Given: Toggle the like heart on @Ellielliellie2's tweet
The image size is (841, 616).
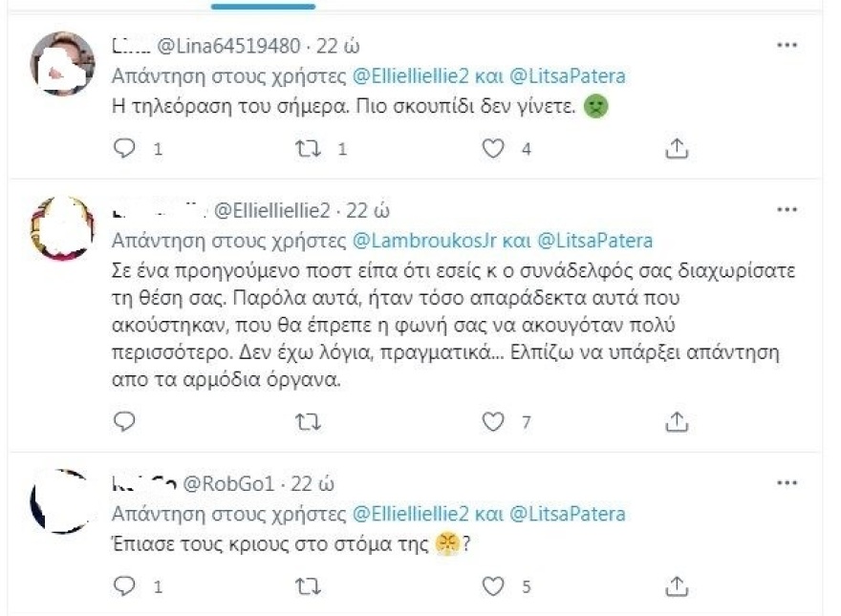Looking at the screenshot, I should 493,420.
